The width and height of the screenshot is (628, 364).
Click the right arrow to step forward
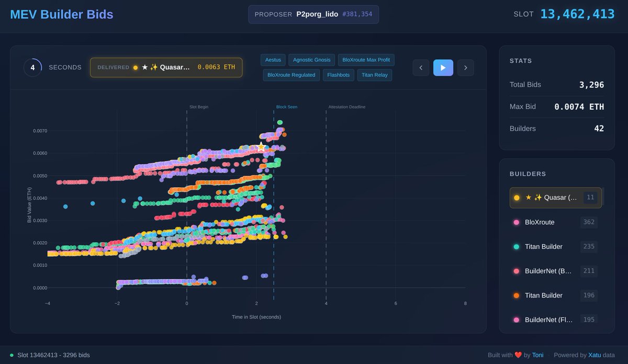coord(465,67)
